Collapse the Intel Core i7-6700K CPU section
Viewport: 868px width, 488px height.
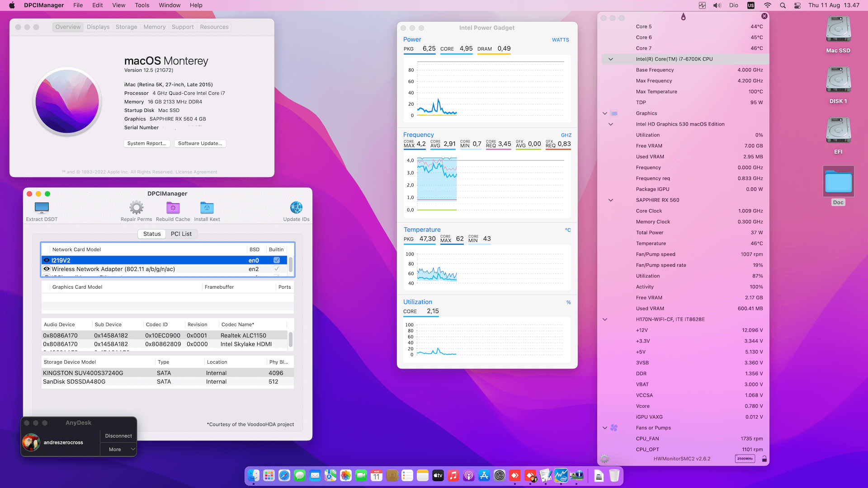[x=611, y=59]
